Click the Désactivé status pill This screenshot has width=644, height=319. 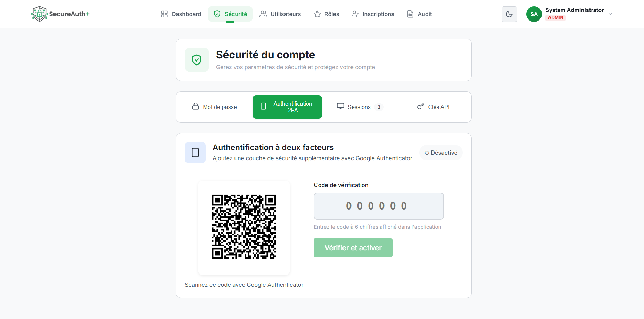[441, 152]
